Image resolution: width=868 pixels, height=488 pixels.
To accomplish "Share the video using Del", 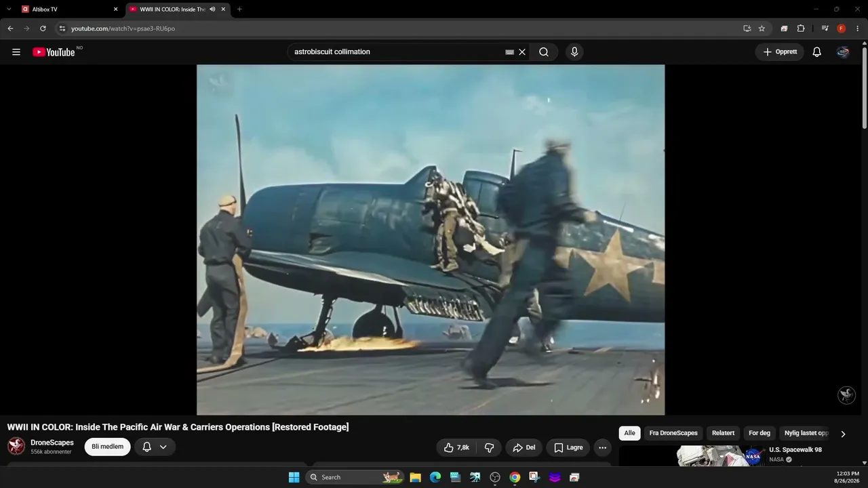I will tap(524, 448).
